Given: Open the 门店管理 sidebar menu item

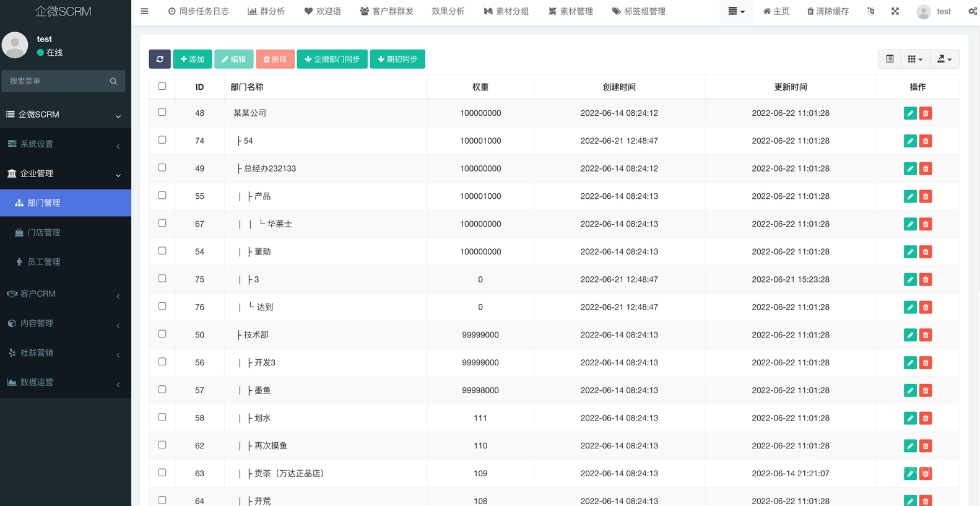Looking at the screenshot, I should 43,233.
